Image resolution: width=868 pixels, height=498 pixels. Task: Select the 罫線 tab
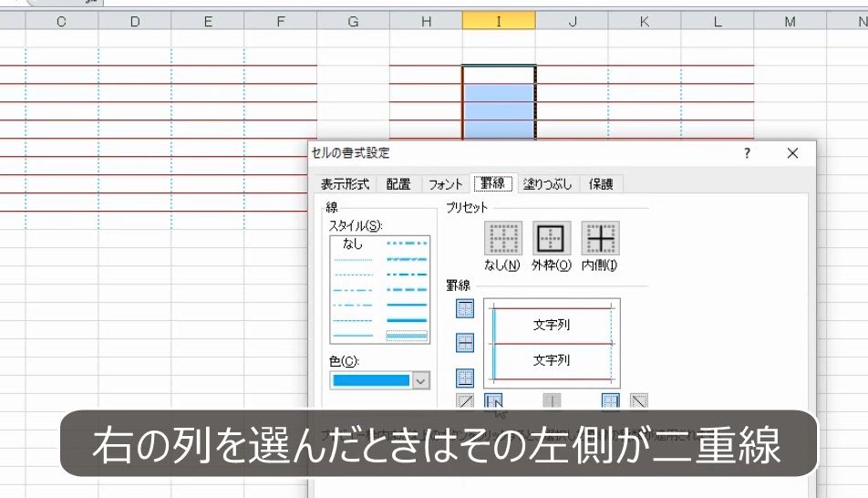(x=492, y=183)
